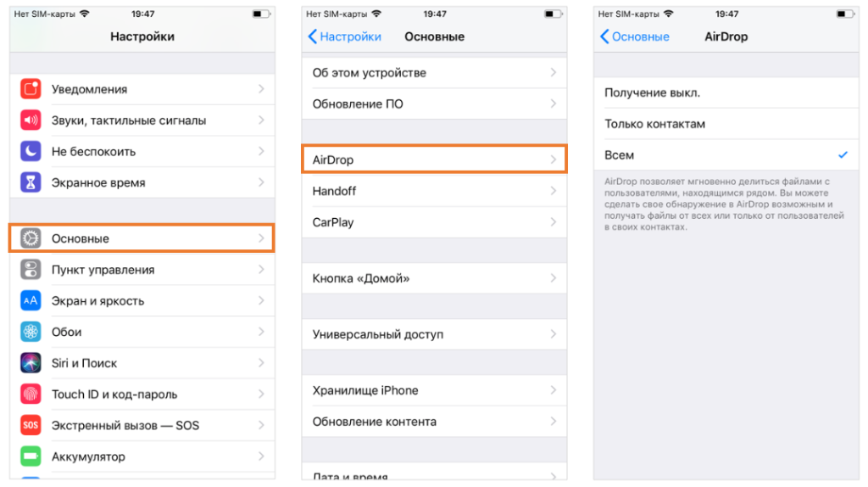Open the CarPlay menu item
868x487 pixels.
tap(434, 222)
